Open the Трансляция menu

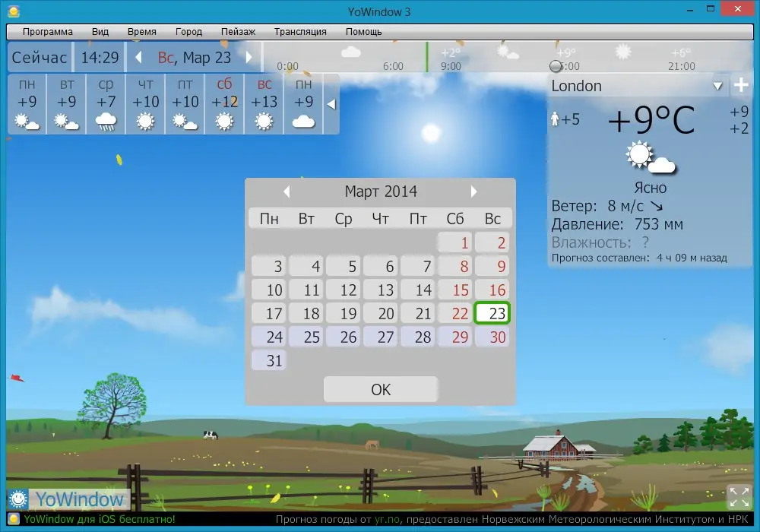pyautogui.click(x=300, y=31)
